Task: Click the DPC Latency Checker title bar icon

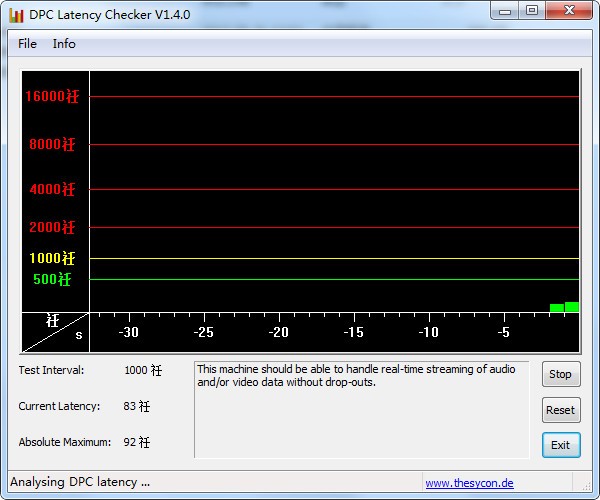Action: pos(16,15)
